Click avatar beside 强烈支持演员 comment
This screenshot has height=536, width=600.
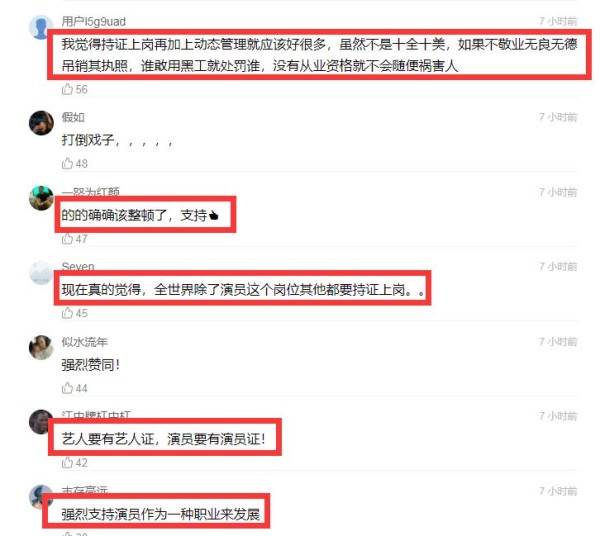tap(41, 496)
